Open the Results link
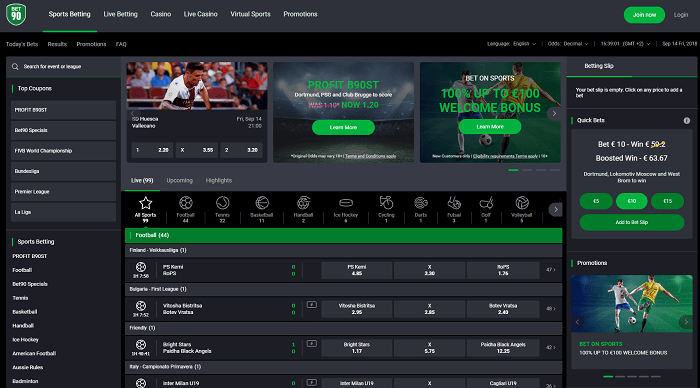700x388 pixels. click(x=57, y=44)
